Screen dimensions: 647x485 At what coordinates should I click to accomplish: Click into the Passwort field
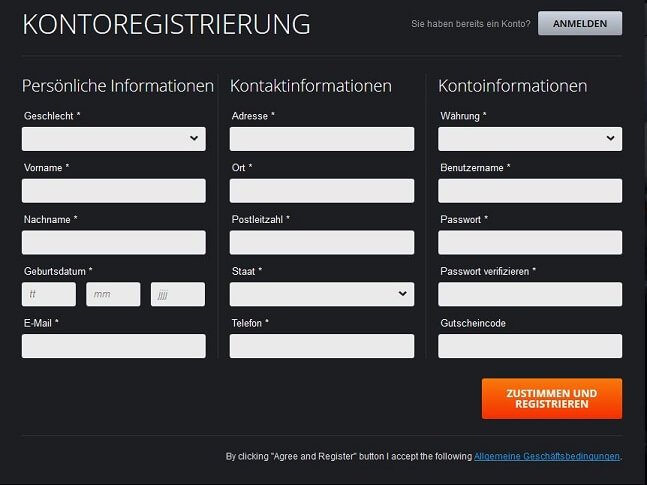point(530,242)
